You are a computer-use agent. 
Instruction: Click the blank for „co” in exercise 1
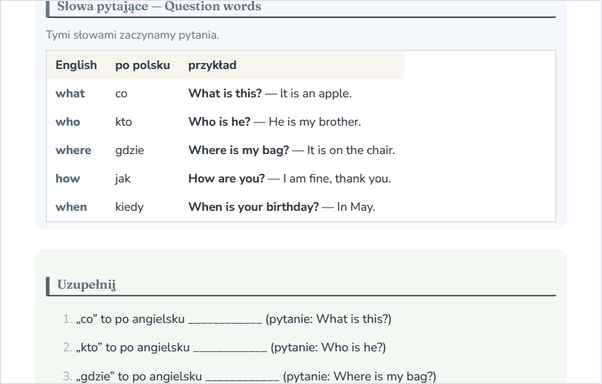coord(225,319)
